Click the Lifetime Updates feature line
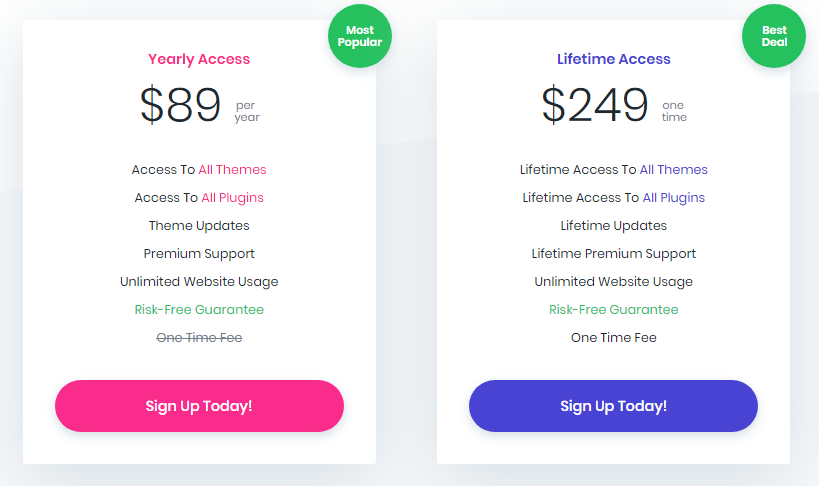Image resolution: width=819 pixels, height=486 pixels. click(x=614, y=226)
